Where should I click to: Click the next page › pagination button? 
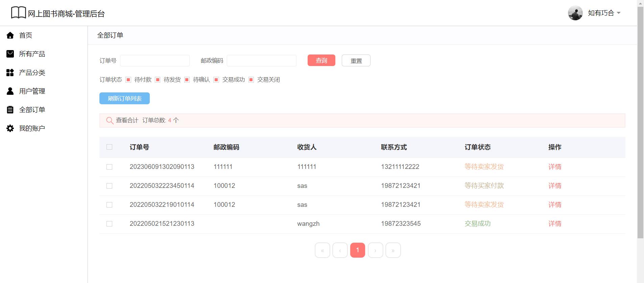coord(375,250)
